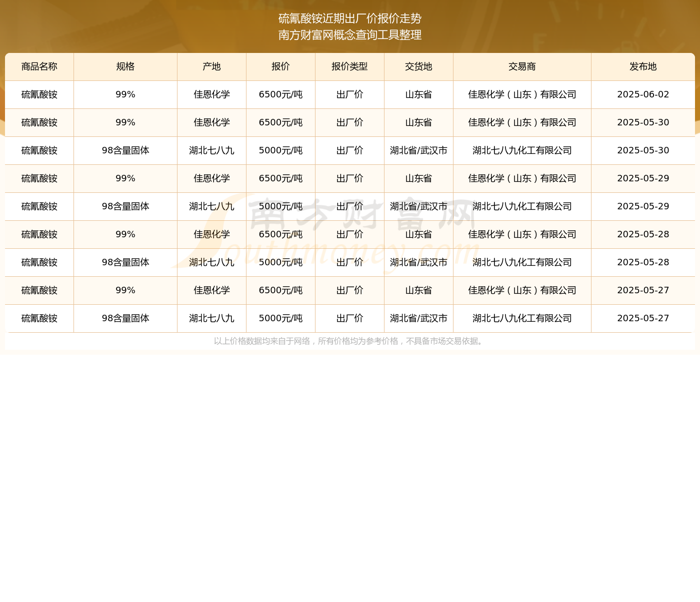The width and height of the screenshot is (700, 602).
Task: Select the date cell 2025-06-02
Action: (643, 94)
